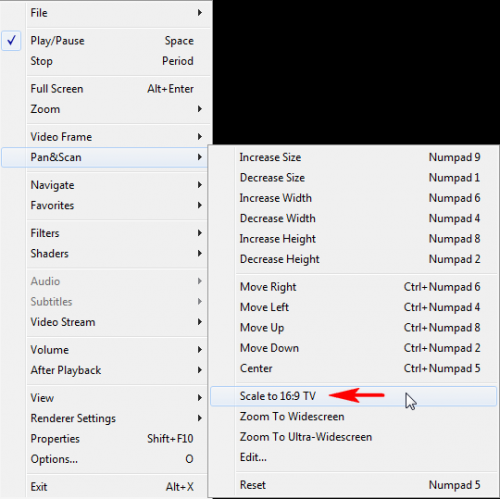Expand the File submenu arrow
The height and width of the screenshot is (499, 500).
tap(200, 13)
